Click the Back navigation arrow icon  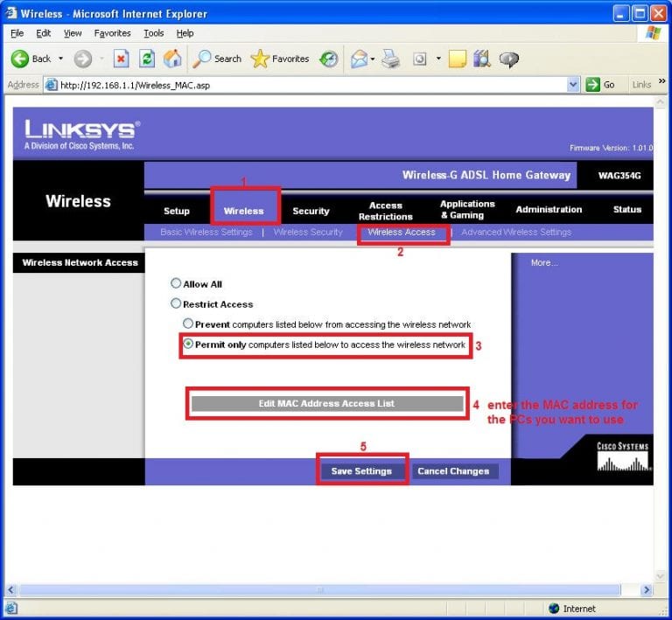pos(20,59)
